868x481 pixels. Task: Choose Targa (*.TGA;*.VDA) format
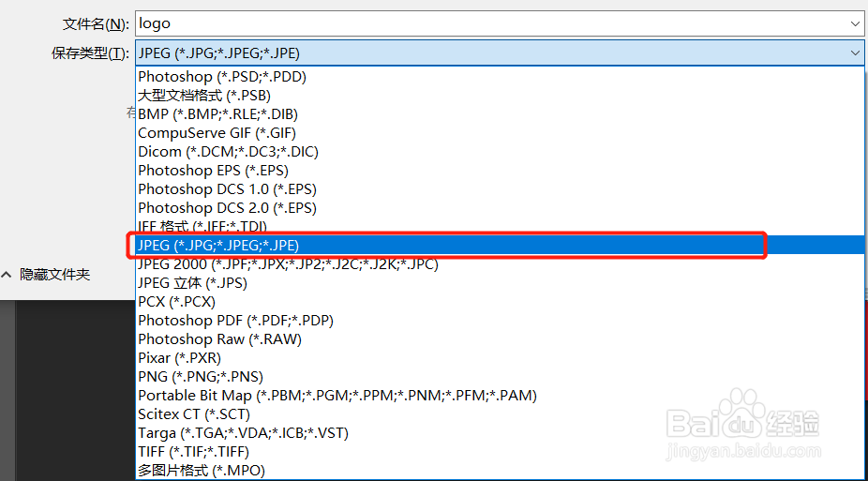coord(500,433)
